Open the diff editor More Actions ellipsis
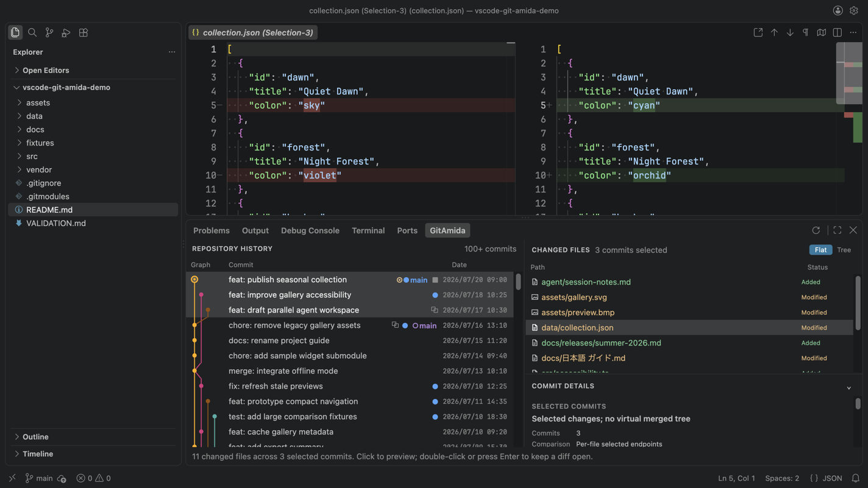This screenshot has height=488, width=868. pyautogui.click(x=853, y=32)
